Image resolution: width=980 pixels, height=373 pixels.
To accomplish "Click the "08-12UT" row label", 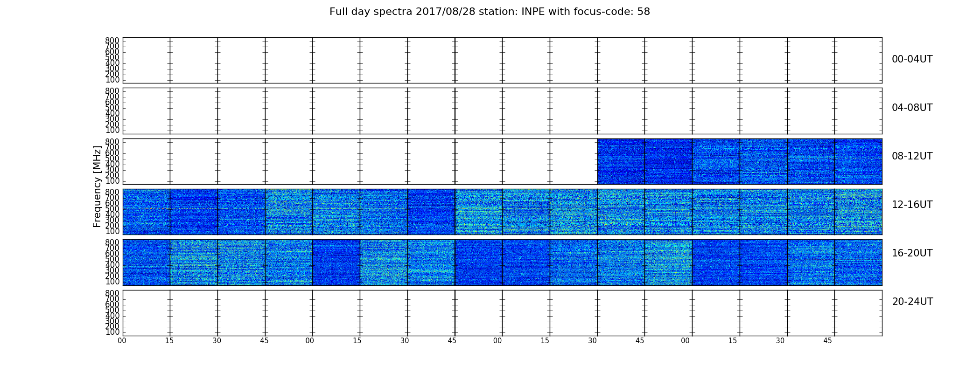I will 912,156.
